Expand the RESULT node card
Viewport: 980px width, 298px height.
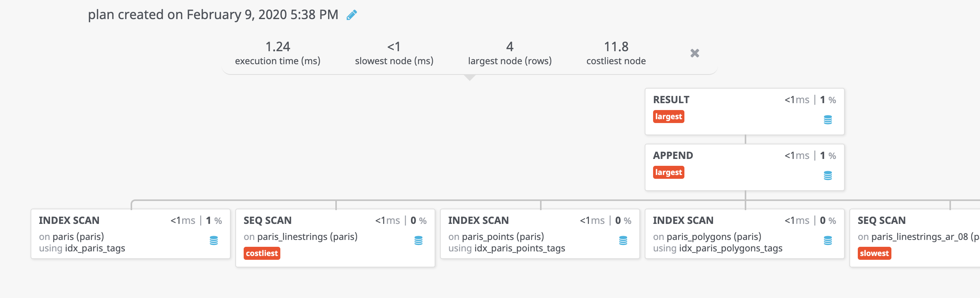click(671, 100)
